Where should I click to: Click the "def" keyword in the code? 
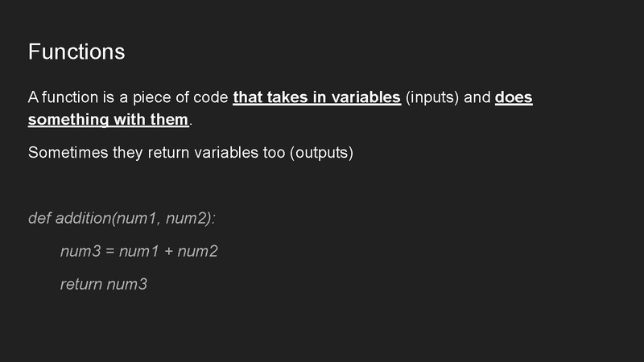pyautogui.click(x=39, y=218)
